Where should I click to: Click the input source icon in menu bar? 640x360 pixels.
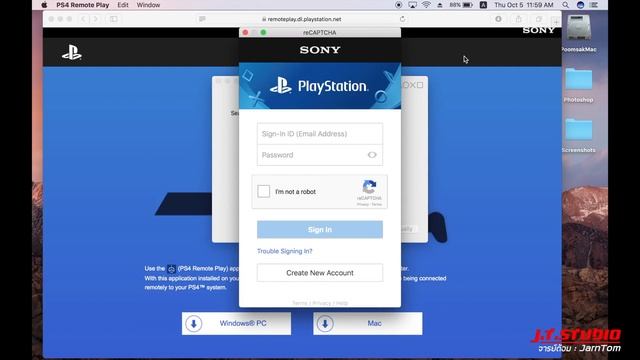click(483, 5)
